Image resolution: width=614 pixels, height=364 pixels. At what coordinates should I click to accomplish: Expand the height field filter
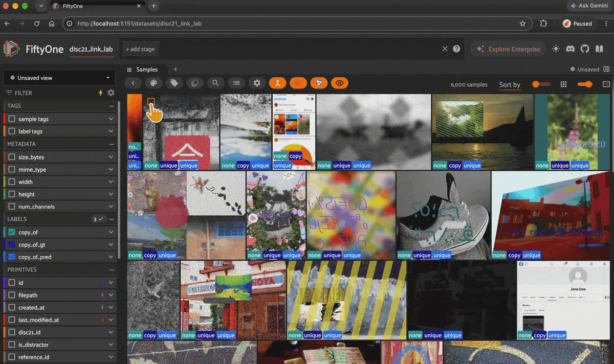point(111,194)
